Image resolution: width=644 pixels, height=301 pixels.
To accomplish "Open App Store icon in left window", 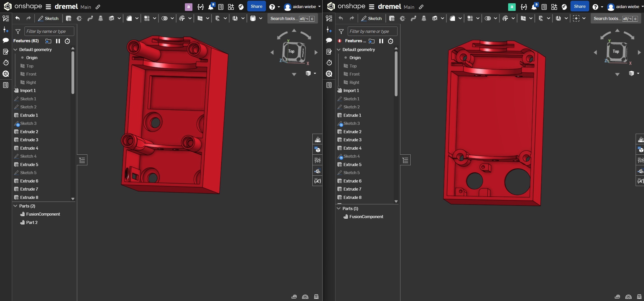I will [x=231, y=7].
